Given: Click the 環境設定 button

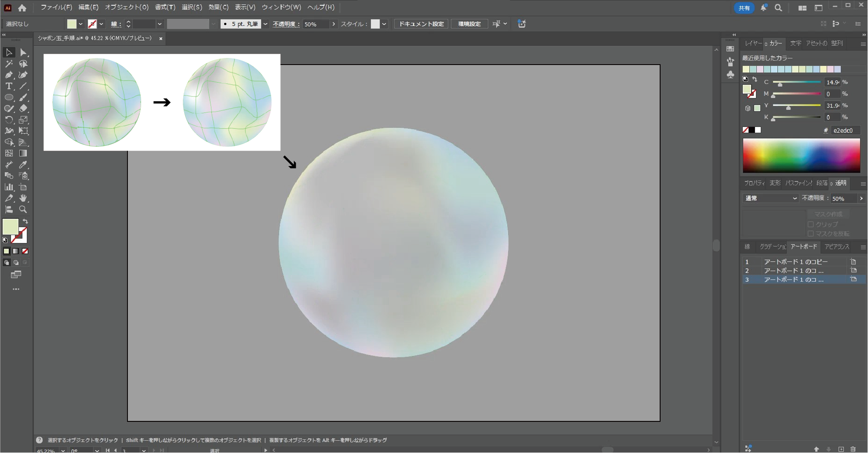Looking at the screenshot, I should click(469, 24).
